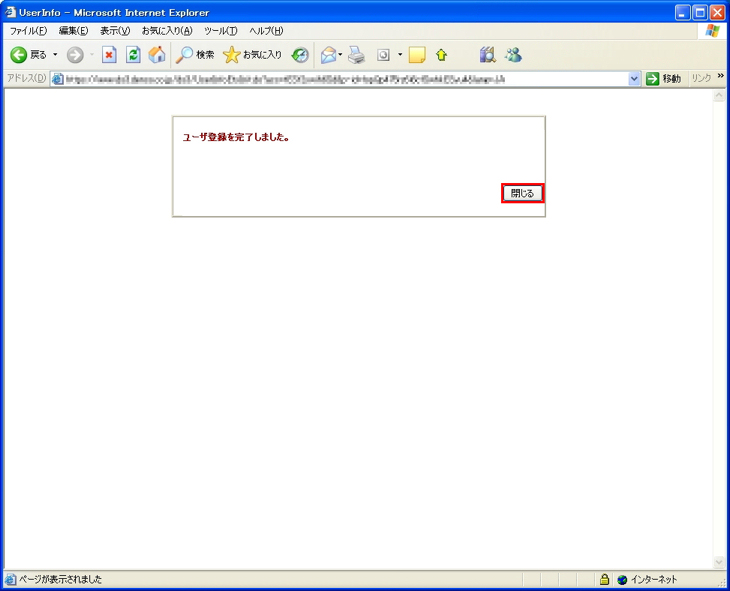Viewport: 730px width, 591px height.
Task: Go to the Home page icon
Action: click(157, 55)
